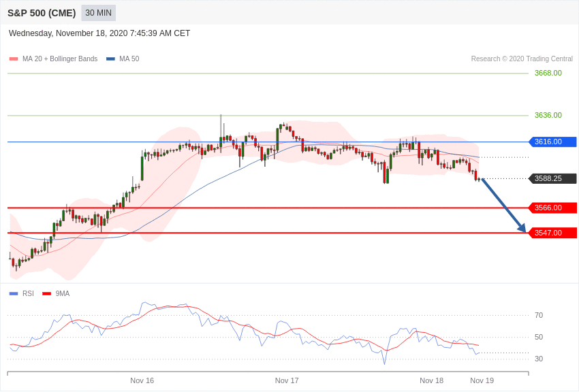Viewport: 579px width, 392px height.
Task: Click the 3668.00 resistance level value
Action: 548,73
